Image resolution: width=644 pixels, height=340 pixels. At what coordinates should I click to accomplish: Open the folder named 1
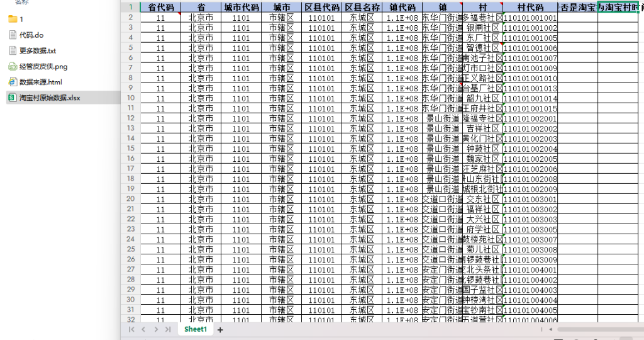tap(21, 20)
